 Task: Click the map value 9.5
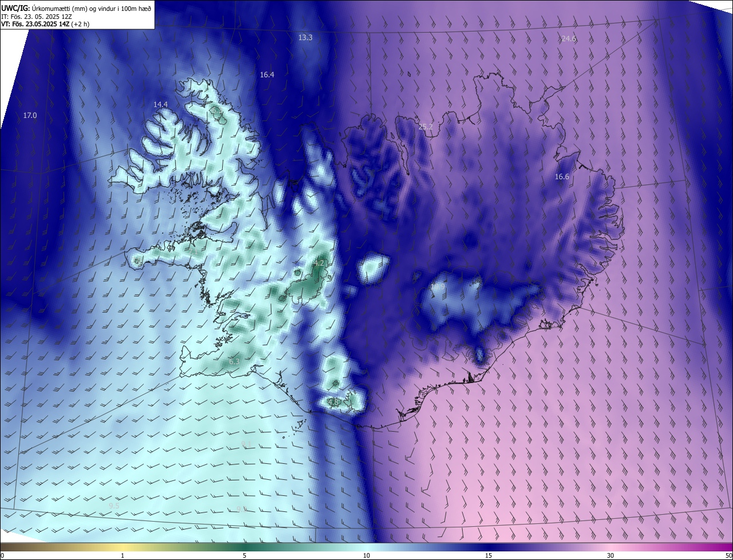[x=114, y=506]
